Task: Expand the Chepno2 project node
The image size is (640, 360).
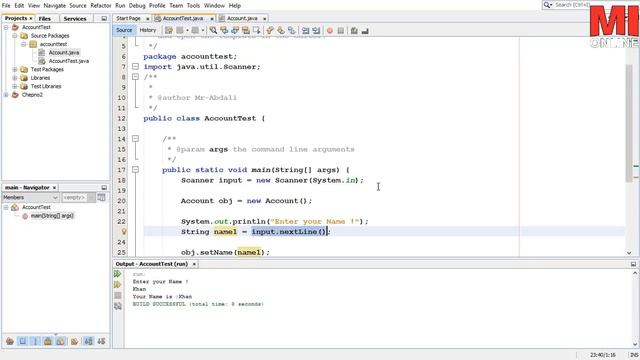Action: pyautogui.click(x=6, y=95)
